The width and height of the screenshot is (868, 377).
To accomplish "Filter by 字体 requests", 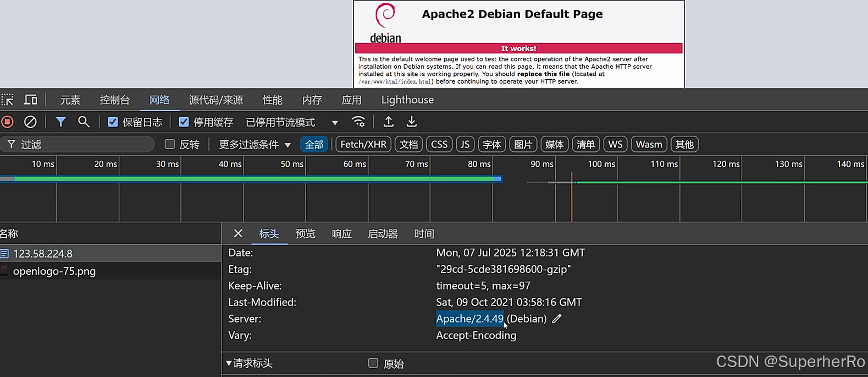I will point(492,144).
